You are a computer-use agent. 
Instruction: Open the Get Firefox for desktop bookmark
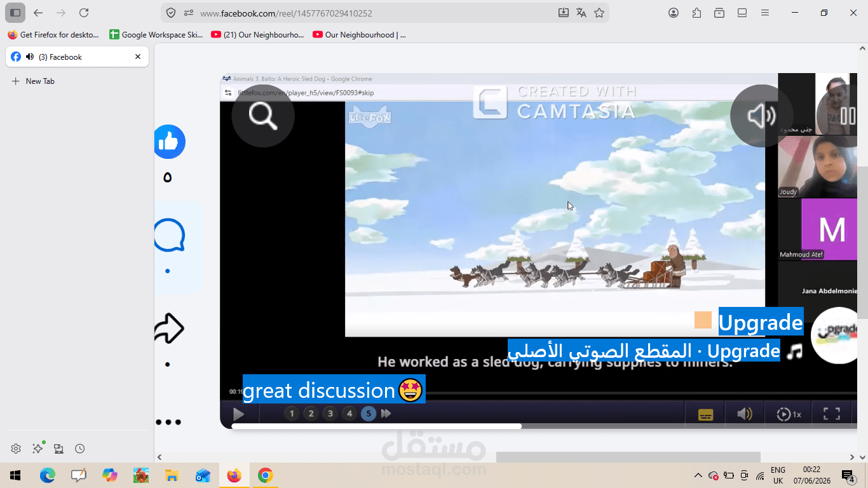53,35
